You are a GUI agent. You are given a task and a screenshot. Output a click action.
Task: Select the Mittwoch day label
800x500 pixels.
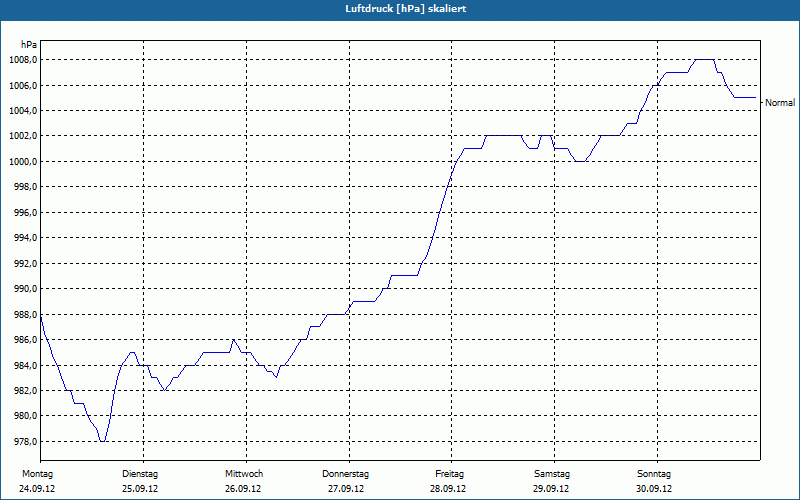tap(244, 474)
